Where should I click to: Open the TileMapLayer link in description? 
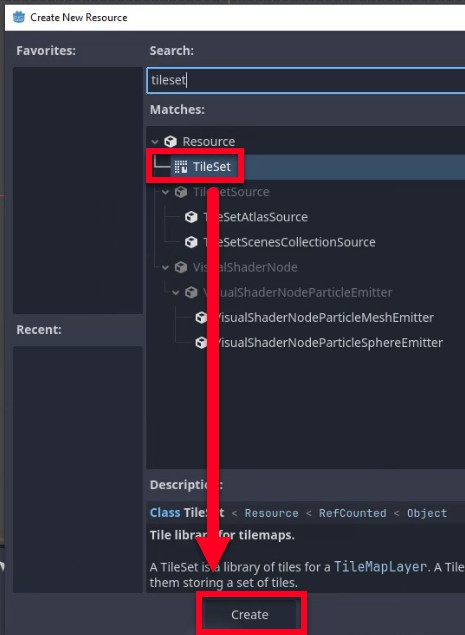(x=380, y=567)
